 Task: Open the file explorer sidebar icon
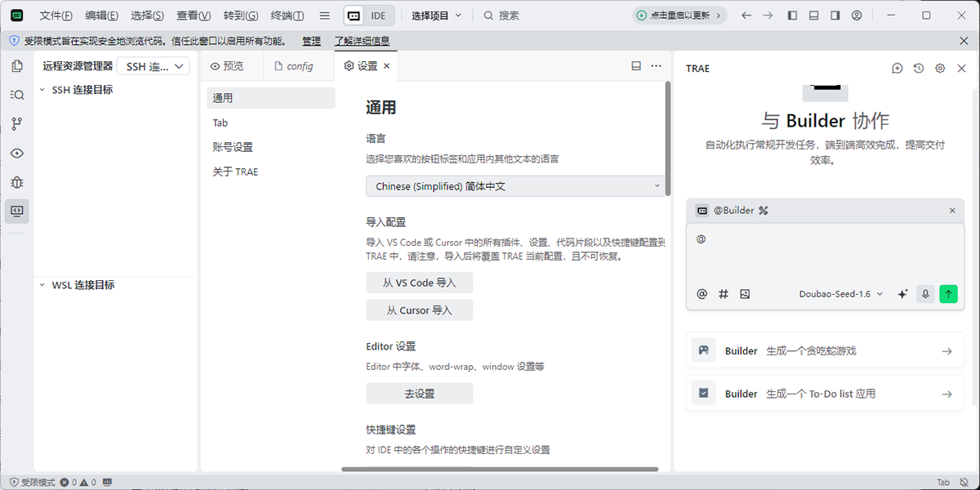coord(17,66)
